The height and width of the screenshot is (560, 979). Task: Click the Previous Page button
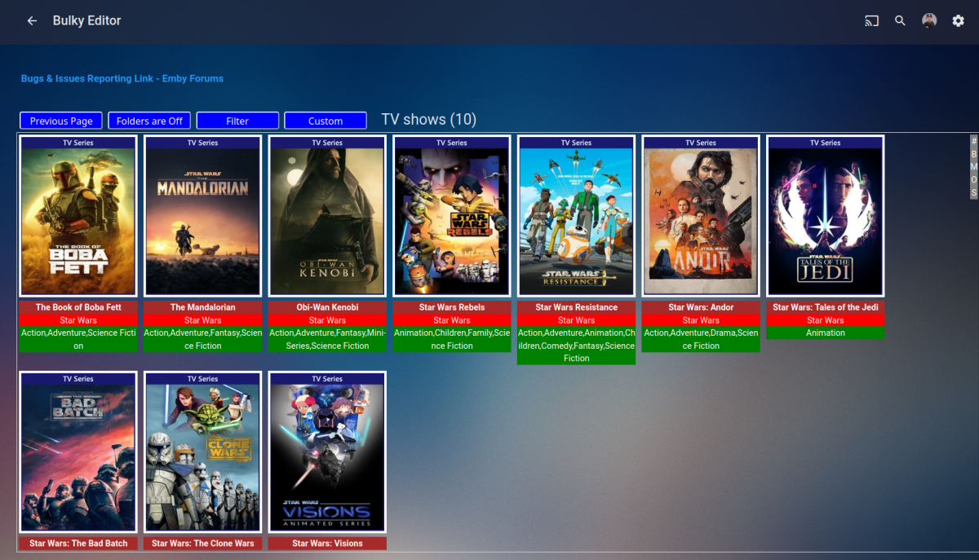(60, 120)
